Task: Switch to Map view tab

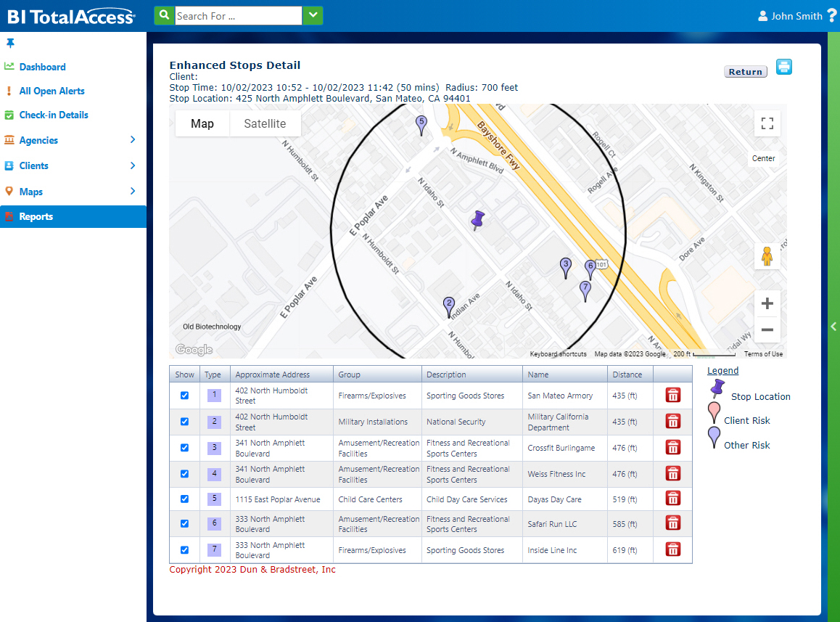Action: pyautogui.click(x=202, y=124)
